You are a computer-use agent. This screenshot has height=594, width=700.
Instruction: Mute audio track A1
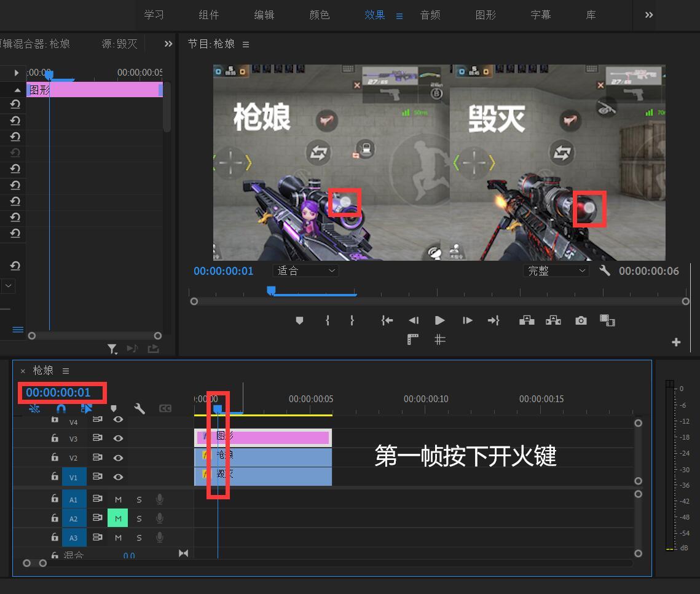coord(118,499)
